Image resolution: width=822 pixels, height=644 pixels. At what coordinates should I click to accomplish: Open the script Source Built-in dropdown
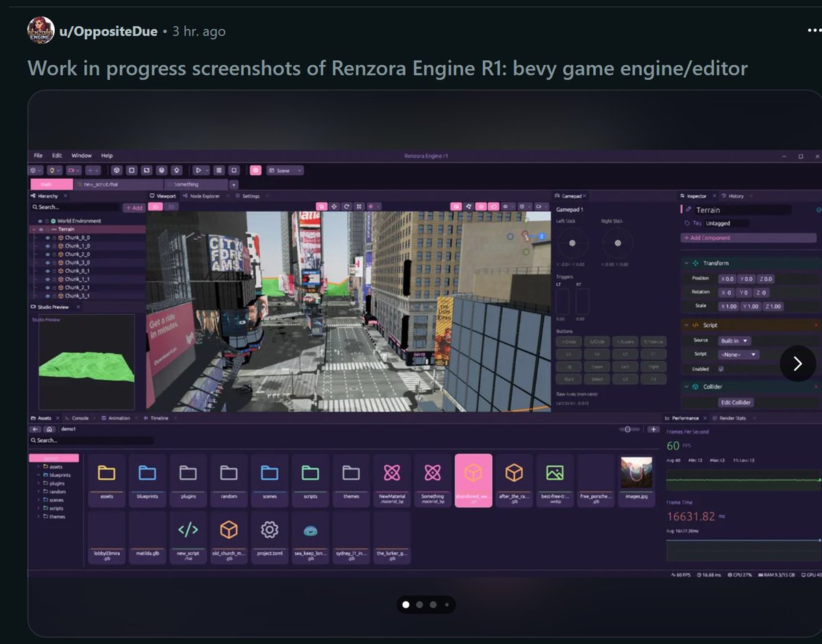point(734,340)
